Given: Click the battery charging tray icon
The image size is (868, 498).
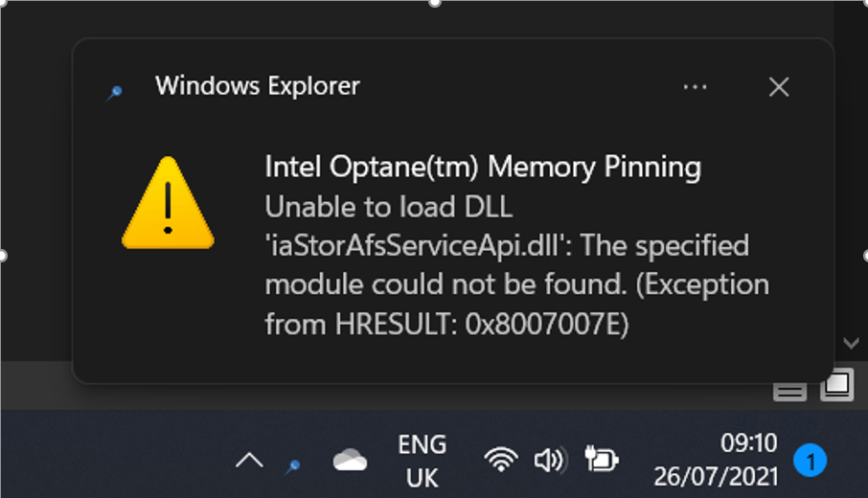Looking at the screenshot, I should pyautogui.click(x=602, y=461).
